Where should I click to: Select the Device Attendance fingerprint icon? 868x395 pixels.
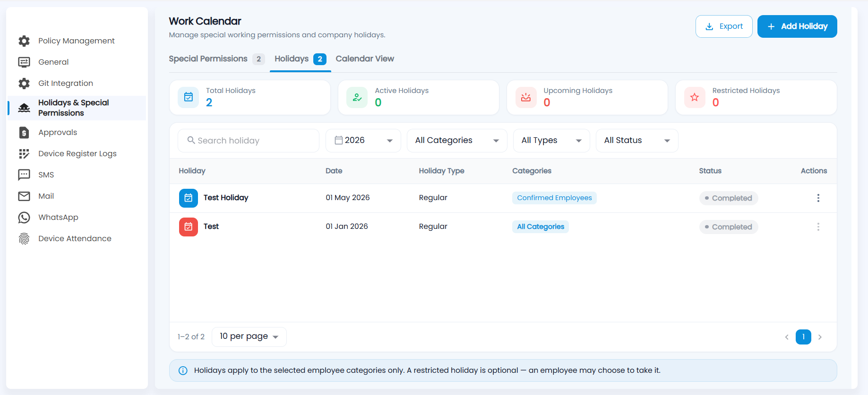pos(24,239)
